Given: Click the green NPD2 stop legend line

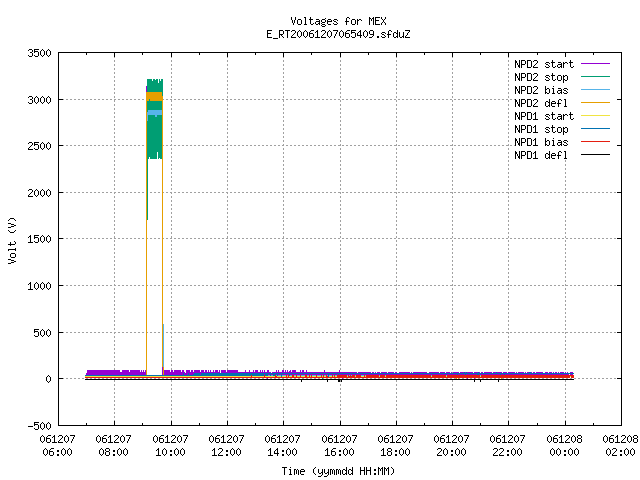Looking at the screenshot, I should (595, 77).
